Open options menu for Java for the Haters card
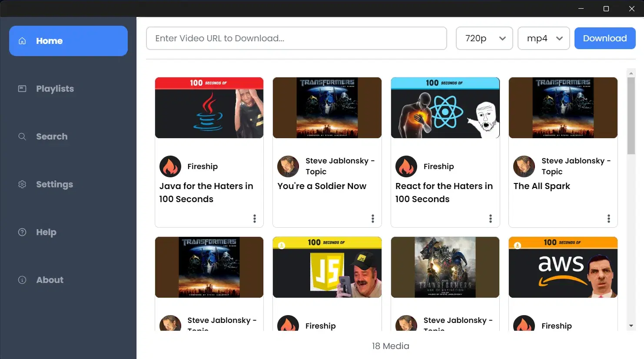This screenshot has width=644, height=359. pos(255,219)
